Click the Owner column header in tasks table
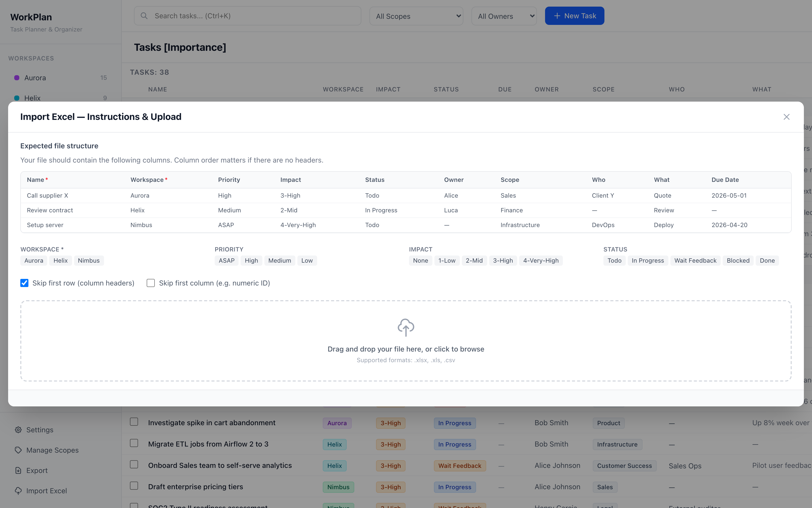The image size is (812, 508). [x=546, y=89]
